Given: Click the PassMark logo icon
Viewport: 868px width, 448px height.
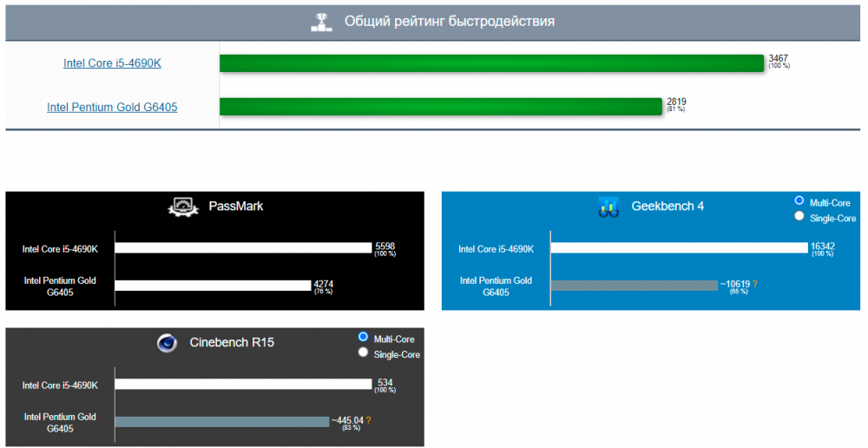Looking at the screenshot, I should click(x=182, y=207).
